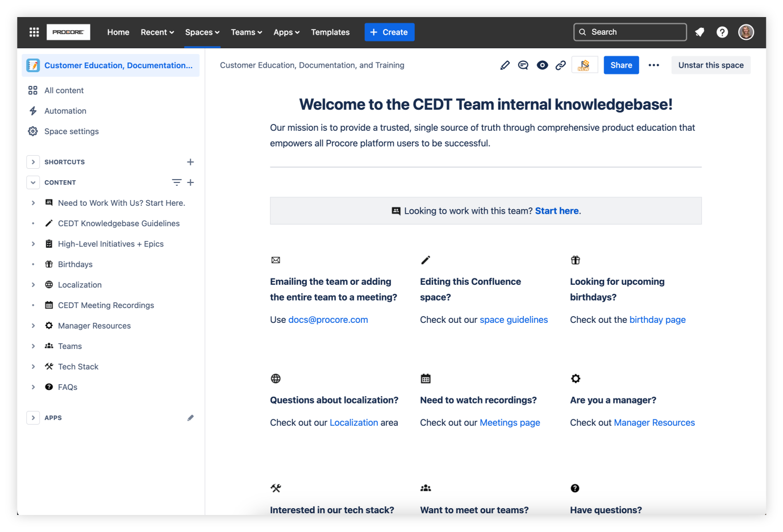
Task: Open Templates in top navigation
Action: (x=330, y=32)
